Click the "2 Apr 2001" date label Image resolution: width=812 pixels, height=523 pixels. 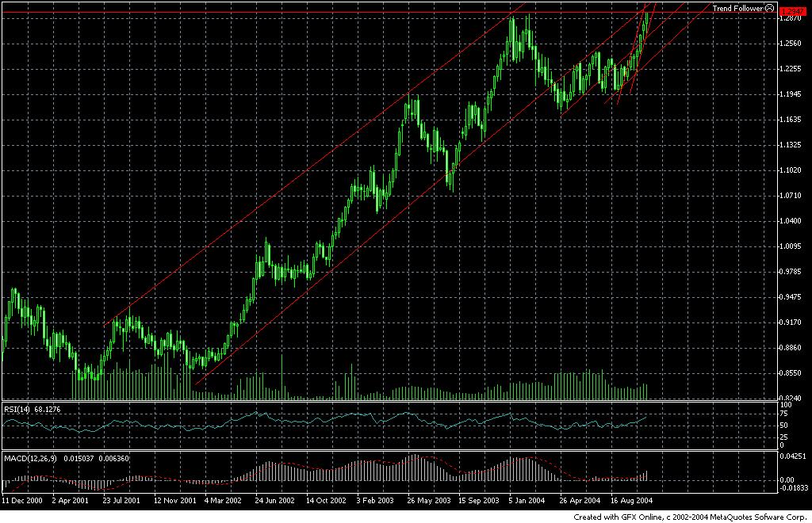70,501
